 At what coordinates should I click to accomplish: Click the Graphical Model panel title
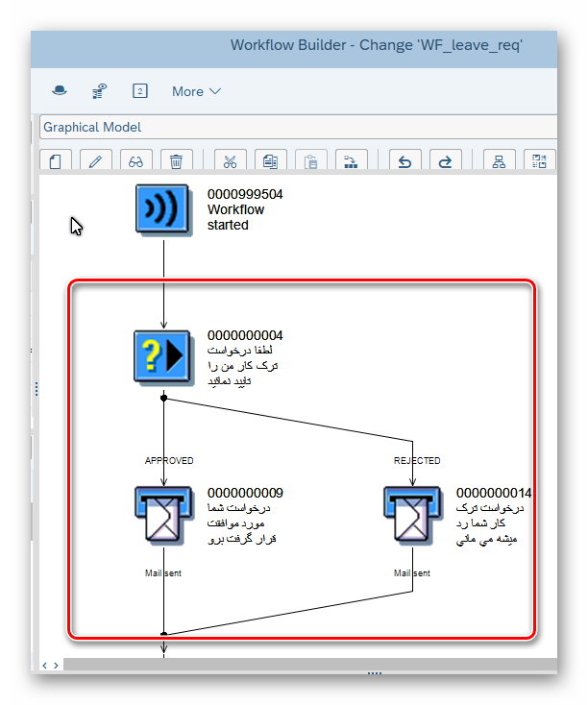[x=92, y=127]
